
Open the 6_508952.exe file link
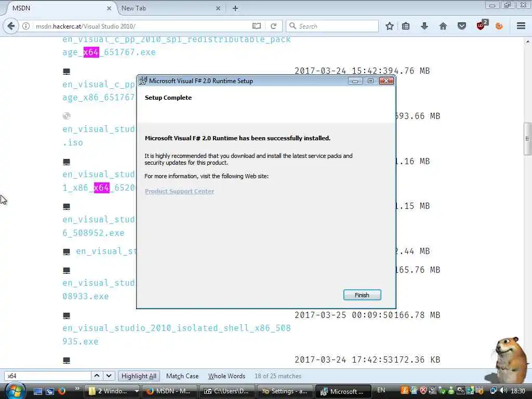pos(94,233)
